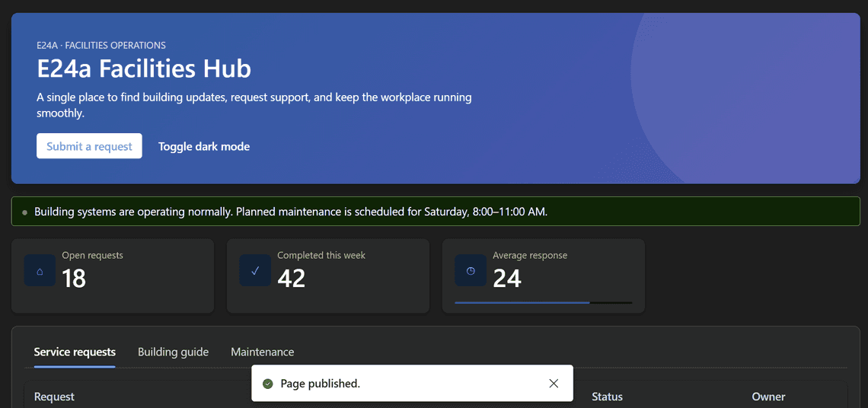Click the Status column header
Image resolution: width=868 pixels, height=408 pixels.
tap(608, 397)
